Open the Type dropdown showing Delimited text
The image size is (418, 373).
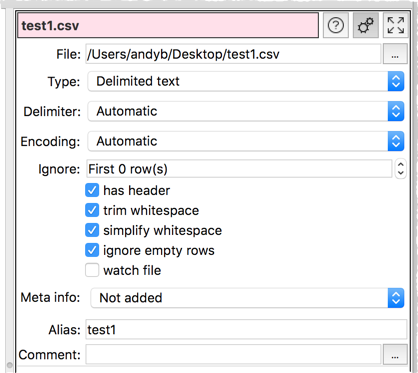click(246, 81)
